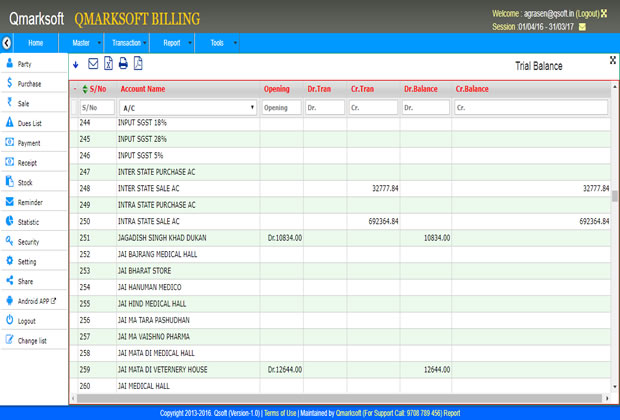Click the expand icon beside Logout in header
Screen dimensions: 620x420
tap(604, 13)
